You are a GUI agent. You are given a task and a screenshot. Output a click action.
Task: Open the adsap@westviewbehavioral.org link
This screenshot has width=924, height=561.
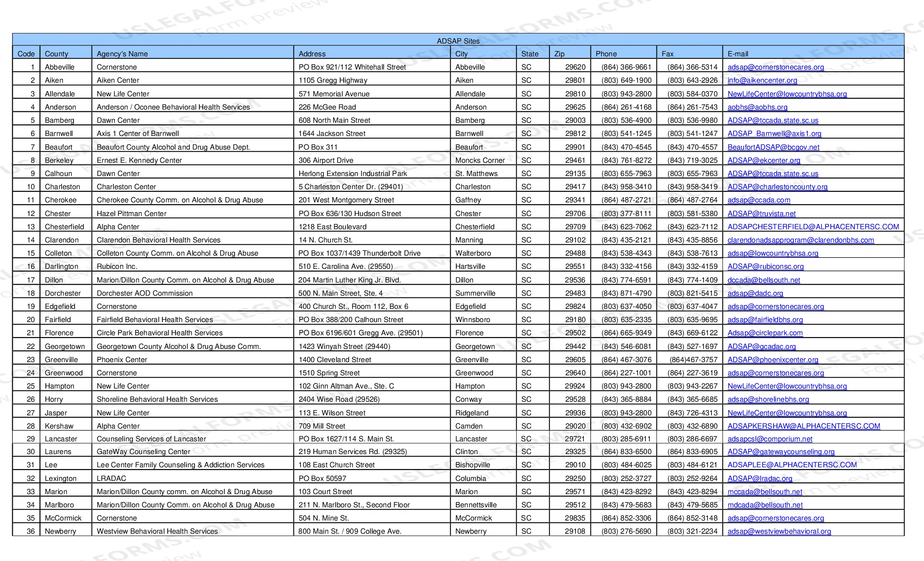pos(779,531)
